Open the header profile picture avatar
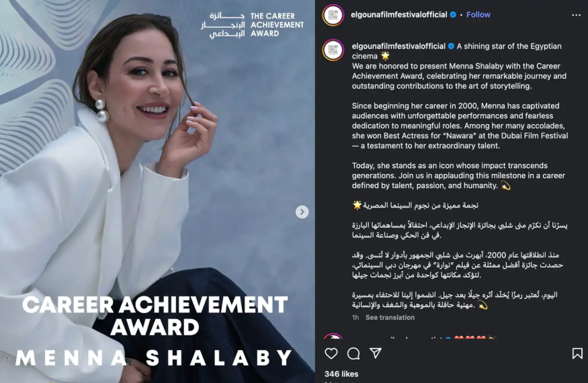The width and height of the screenshot is (588, 383). 333,15
